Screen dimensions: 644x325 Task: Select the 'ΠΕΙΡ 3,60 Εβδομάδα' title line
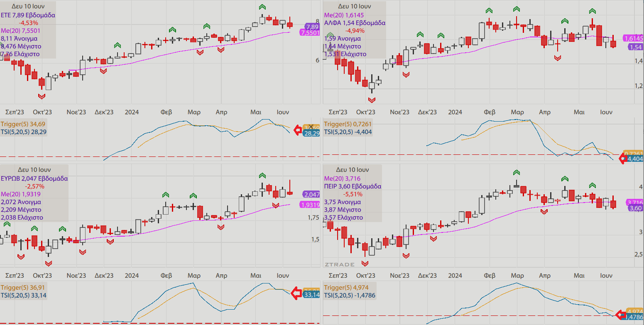353,186
